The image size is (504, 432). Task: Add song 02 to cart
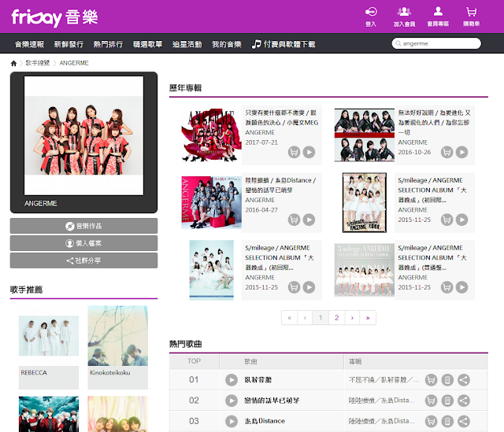click(431, 401)
